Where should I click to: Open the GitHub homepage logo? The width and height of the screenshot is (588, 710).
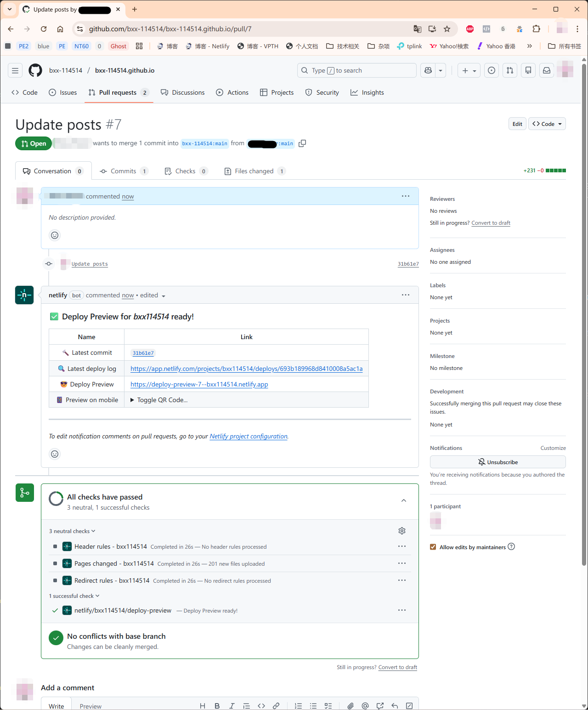35,70
